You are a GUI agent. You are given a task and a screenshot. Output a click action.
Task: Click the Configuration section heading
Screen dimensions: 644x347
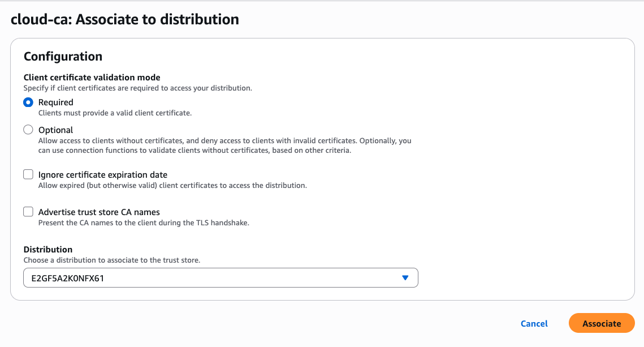pos(62,56)
